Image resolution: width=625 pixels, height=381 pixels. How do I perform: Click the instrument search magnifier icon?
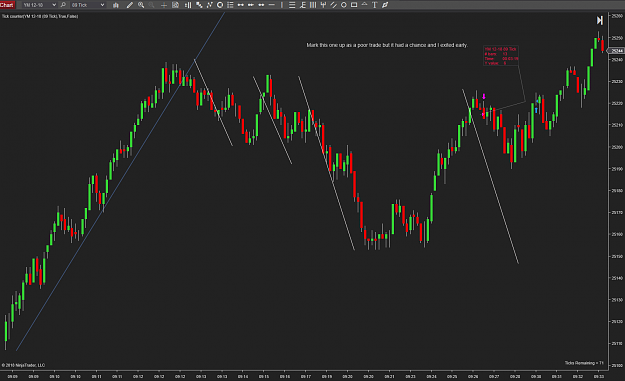pos(63,5)
